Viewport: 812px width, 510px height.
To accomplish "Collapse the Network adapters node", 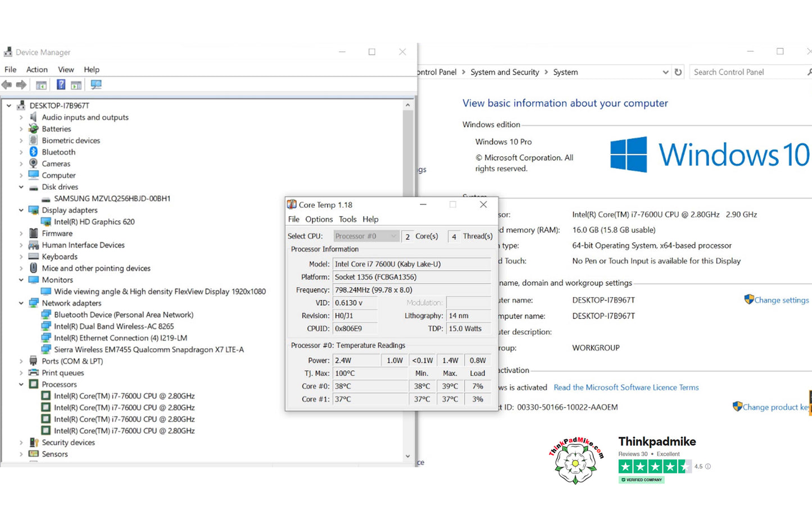I will 21,303.
